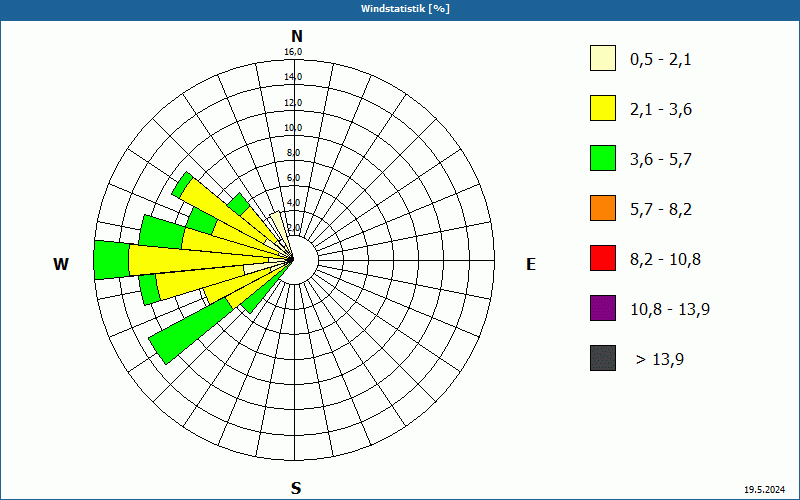The height and width of the screenshot is (500, 800).
Task: Click the yellow 2,1 - 3,6 legend swatch
Action: click(603, 108)
